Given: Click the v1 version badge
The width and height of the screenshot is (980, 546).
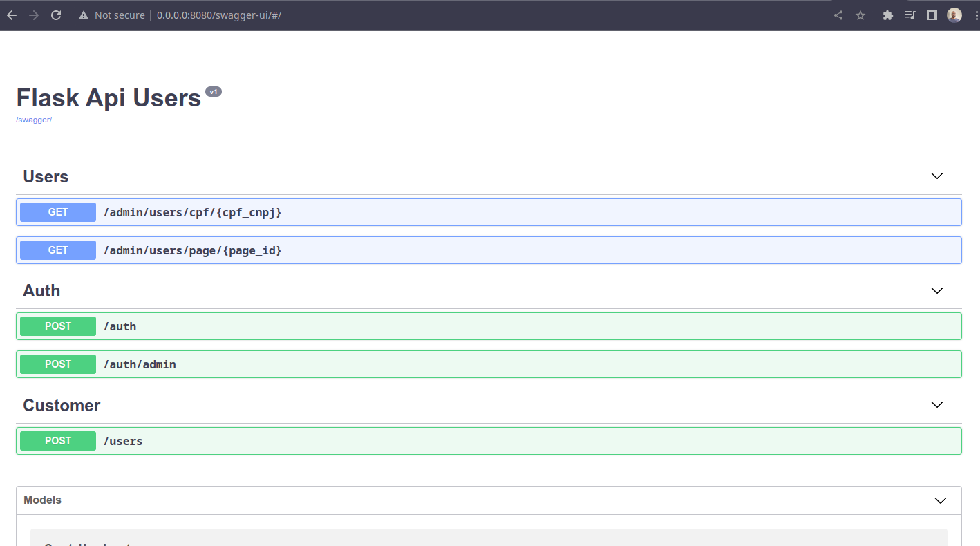Looking at the screenshot, I should pos(214,92).
